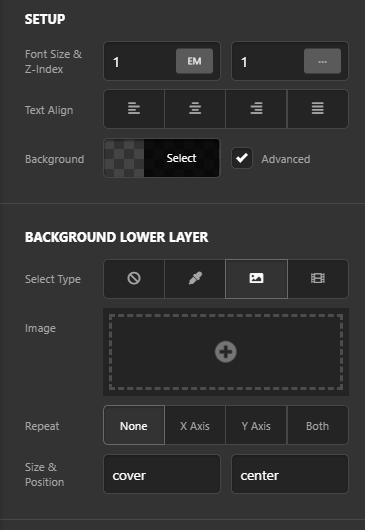
Task: Edit the cover size input field
Action: pyautogui.click(x=162, y=474)
